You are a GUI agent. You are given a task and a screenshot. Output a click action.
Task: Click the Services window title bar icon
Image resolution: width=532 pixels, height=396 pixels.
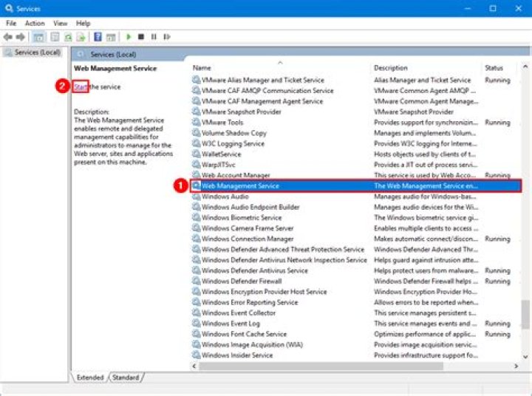pyautogui.click(x=9, y=8)
